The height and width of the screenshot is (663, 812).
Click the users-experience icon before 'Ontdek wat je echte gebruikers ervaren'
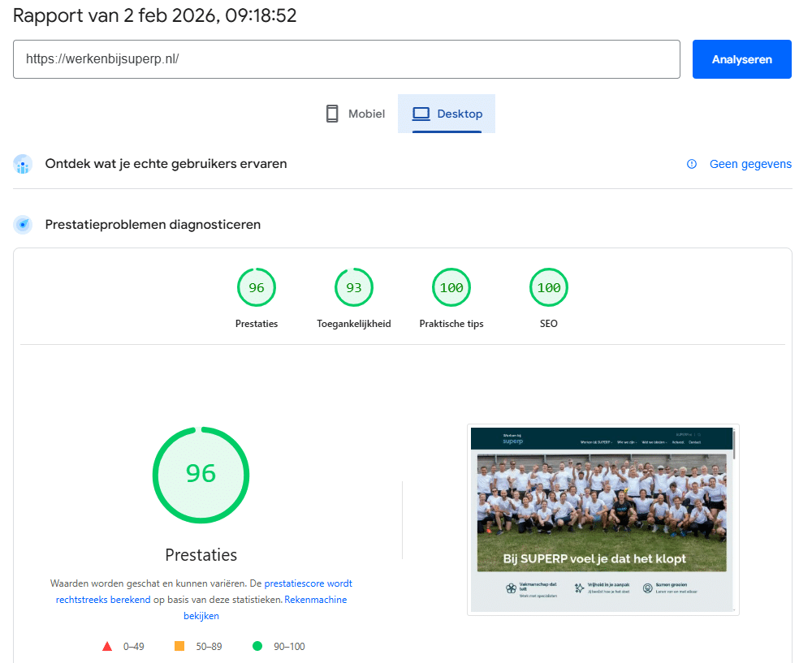[x=23, y=163]
